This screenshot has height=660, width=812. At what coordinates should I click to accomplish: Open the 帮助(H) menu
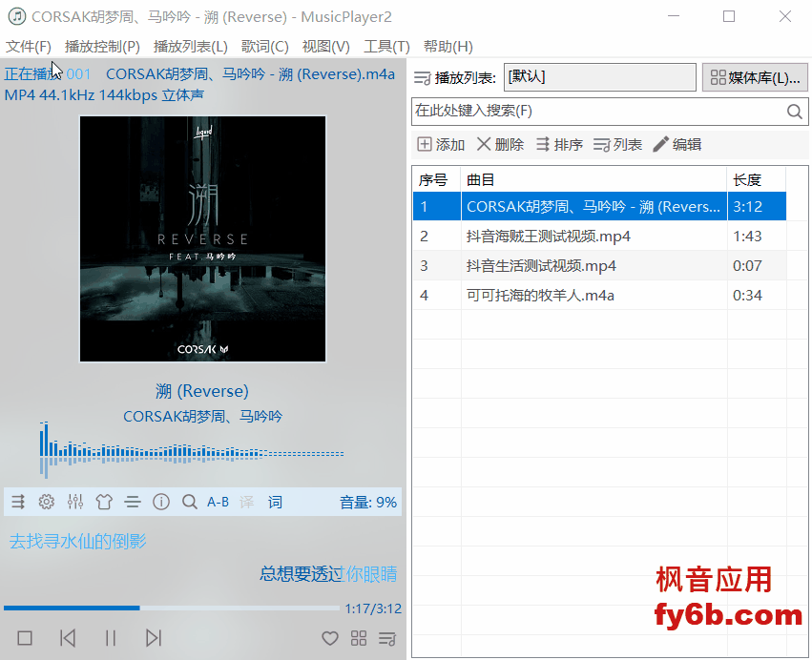pos(448,47)
